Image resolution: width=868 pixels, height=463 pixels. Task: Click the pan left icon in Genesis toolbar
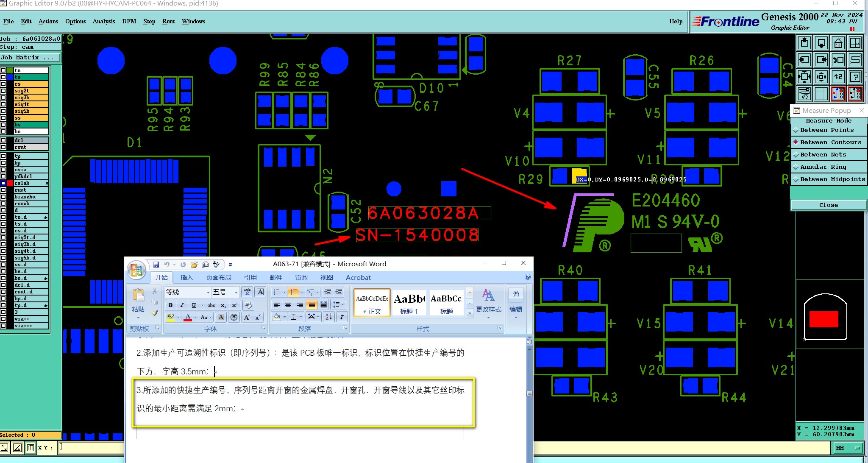tap(804, 60)
